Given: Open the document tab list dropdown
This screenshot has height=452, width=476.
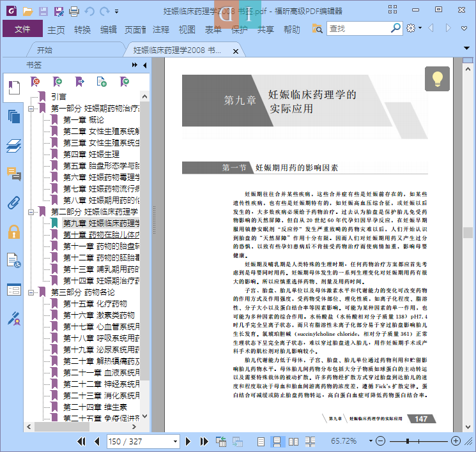Looking at the screenshot, I should coord(466,48).
